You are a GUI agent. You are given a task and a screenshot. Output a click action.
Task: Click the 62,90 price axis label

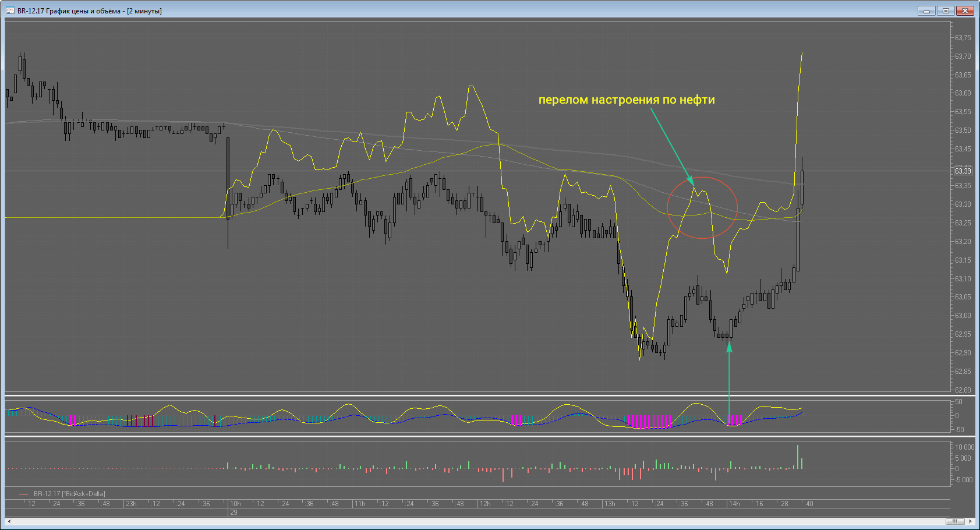click(963, 353)
